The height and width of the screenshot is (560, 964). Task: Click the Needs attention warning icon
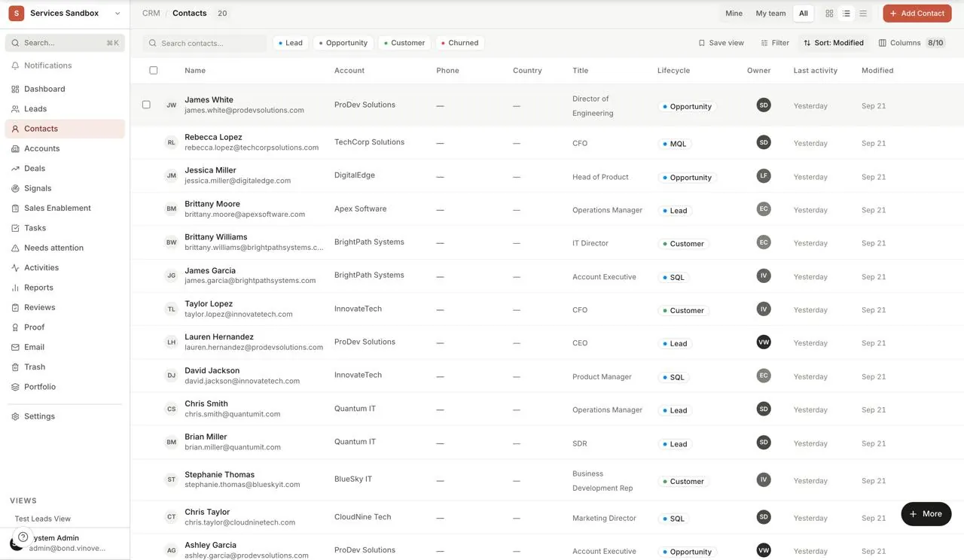[x=15, y=248]
